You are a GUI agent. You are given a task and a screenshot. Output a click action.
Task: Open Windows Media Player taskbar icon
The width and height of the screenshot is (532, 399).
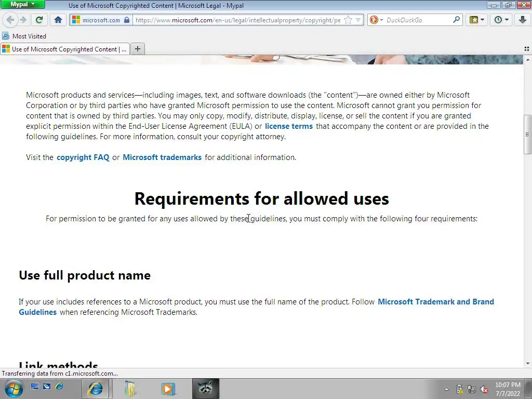click(x=168, y=389)
